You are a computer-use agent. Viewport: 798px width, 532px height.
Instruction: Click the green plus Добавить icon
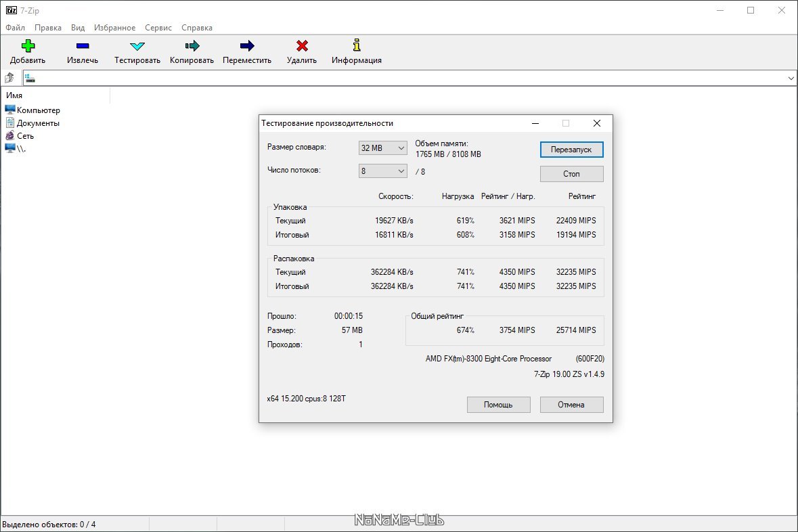click(28, 46)
